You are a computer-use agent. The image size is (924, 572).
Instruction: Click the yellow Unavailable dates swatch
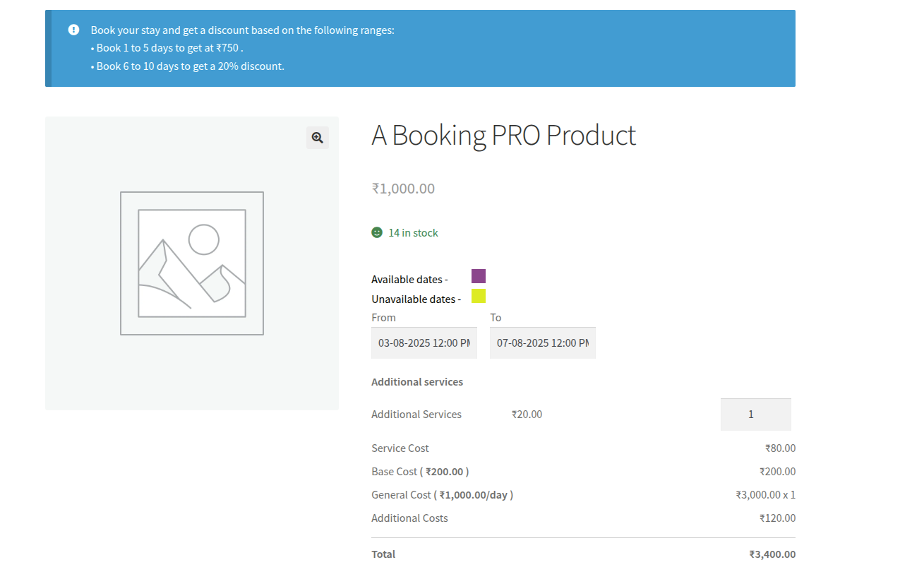coord(478,296)
